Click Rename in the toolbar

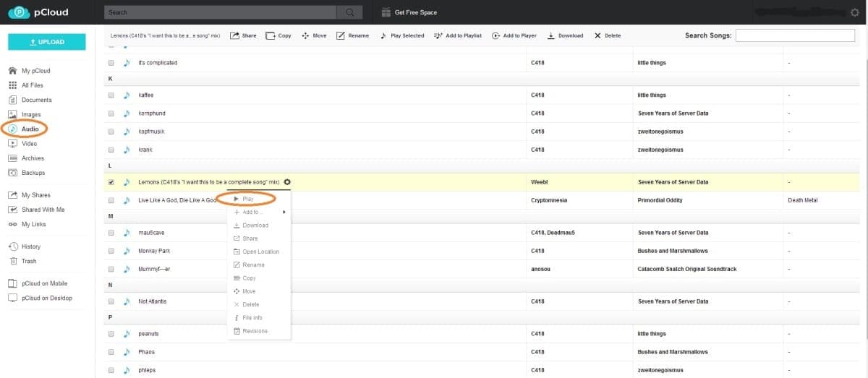click(x=352, y=35)
